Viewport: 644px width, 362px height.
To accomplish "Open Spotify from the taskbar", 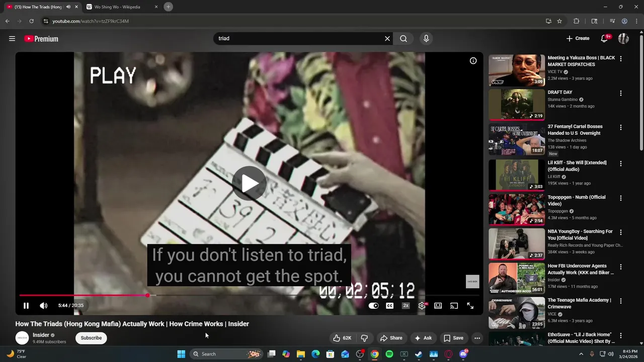I will 389,354.
